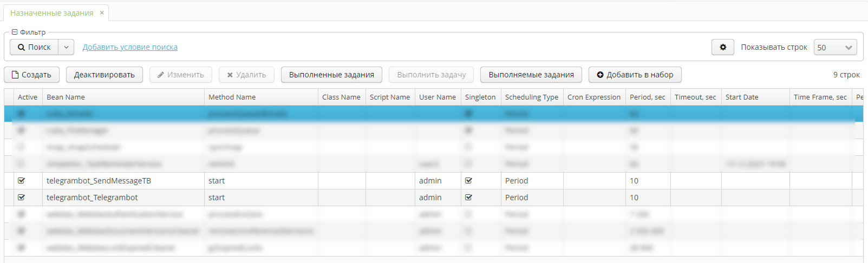Click the Поиск search button
The image size is (868, 263).
(x=34, y=47)
